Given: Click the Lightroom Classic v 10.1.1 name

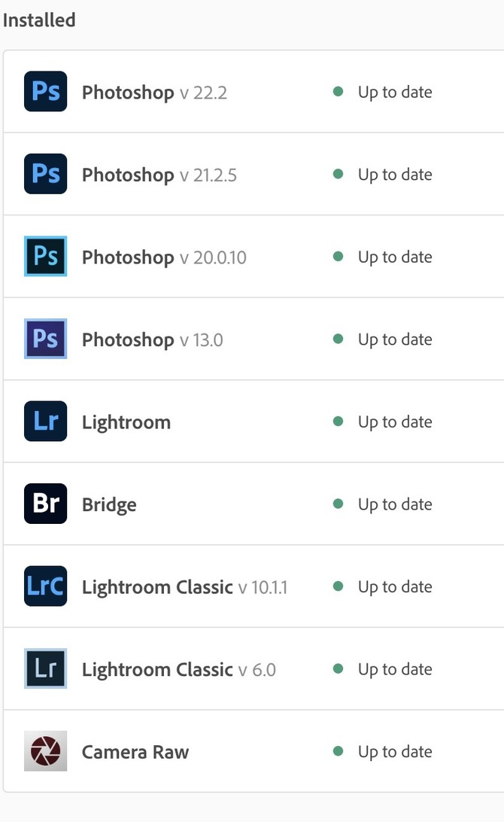Looking at the screenshot, I should coord(157,587).
